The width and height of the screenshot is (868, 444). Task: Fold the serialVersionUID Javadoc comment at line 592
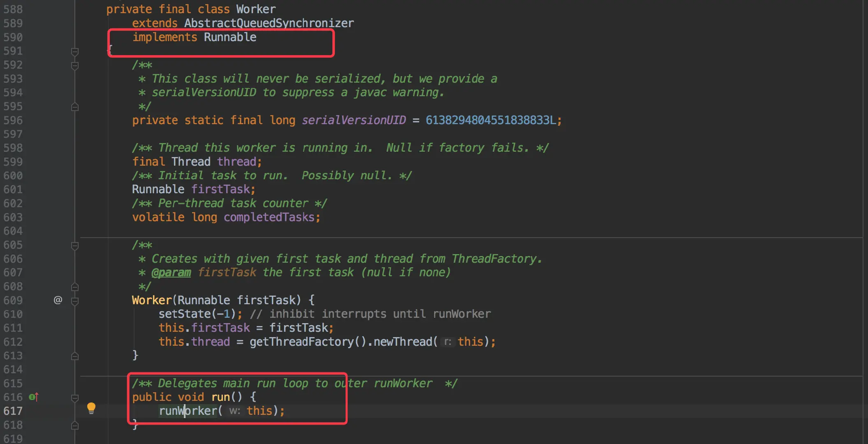point(75,65)
